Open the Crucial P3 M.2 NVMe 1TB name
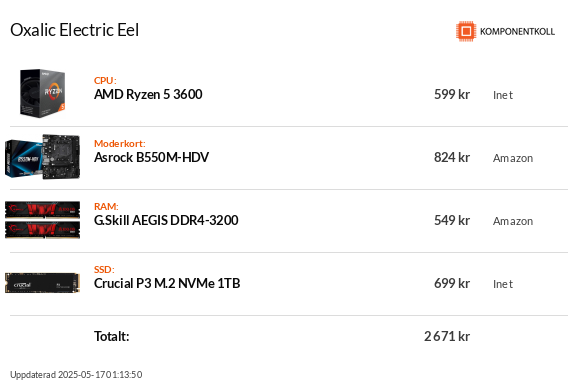577x388 pixels. coord(167,283)
